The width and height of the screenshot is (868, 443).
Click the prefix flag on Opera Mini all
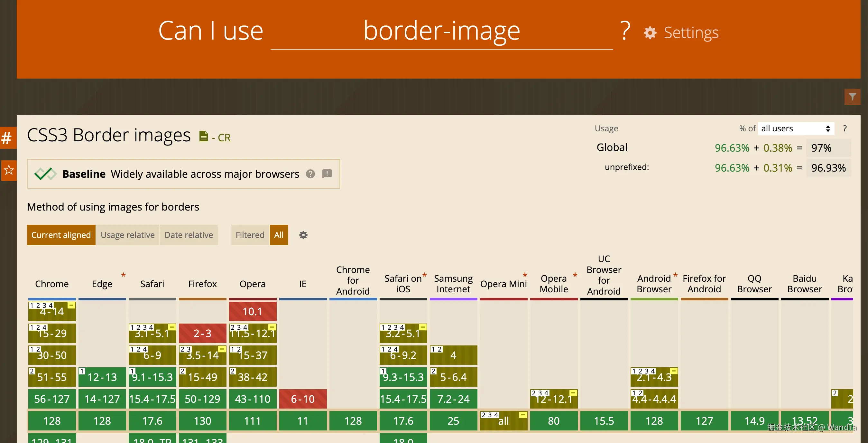[523, 415]
